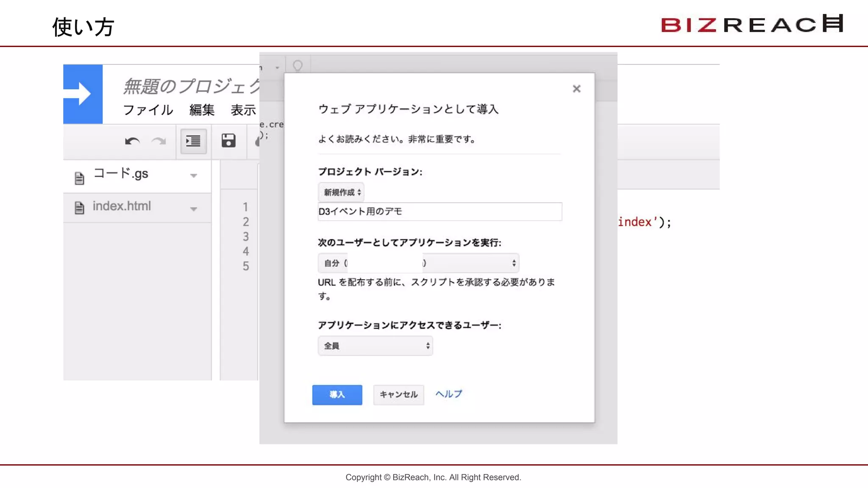The height and width of the screenshot is (488, 868).
Task: Toggle the indent formatting toolbar button
Action: click(193, 141)
